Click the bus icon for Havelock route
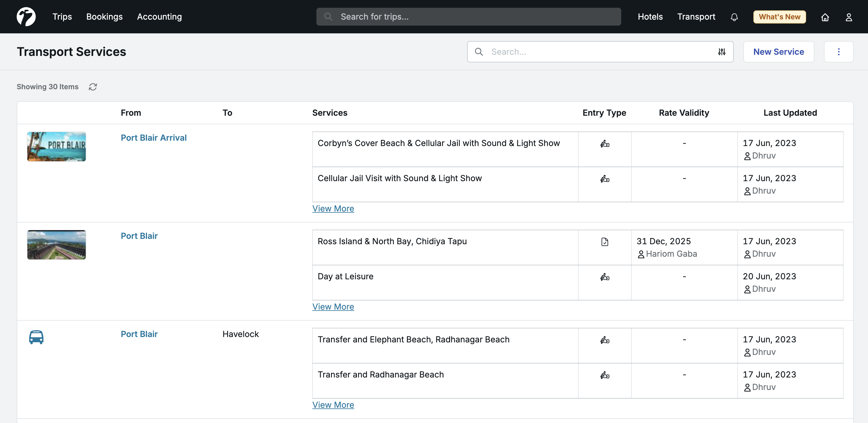 point(36,337)
